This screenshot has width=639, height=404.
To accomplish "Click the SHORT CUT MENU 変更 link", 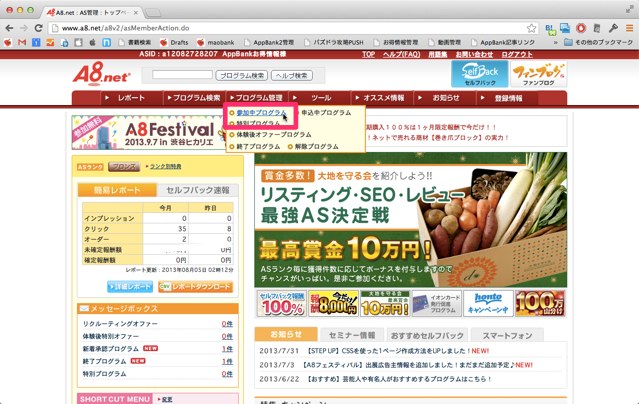I will click(x=165, y=400).
